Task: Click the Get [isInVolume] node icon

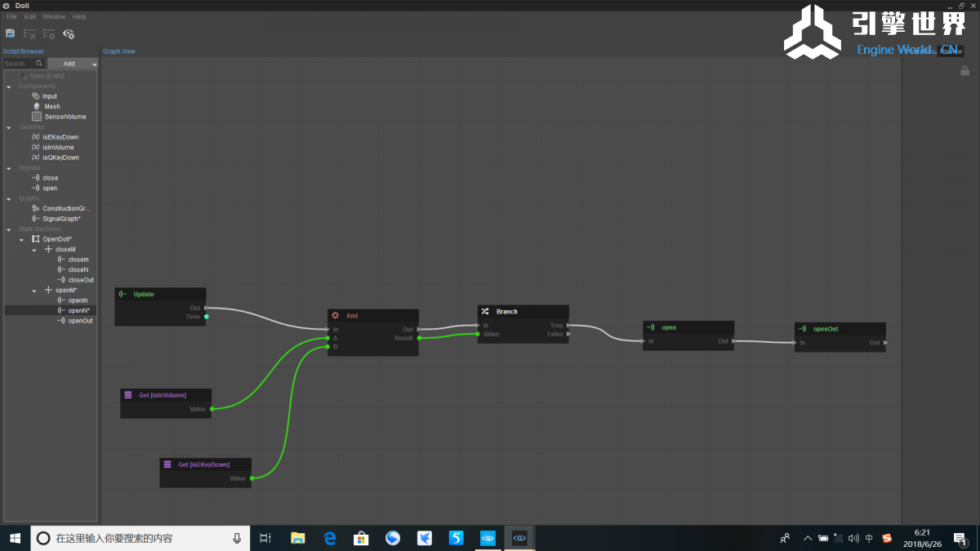Action: (128, 395)
